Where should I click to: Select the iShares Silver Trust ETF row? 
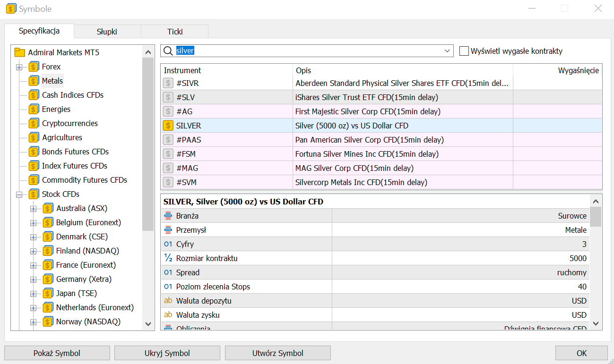pyautogui.click(x=381, y=97)
